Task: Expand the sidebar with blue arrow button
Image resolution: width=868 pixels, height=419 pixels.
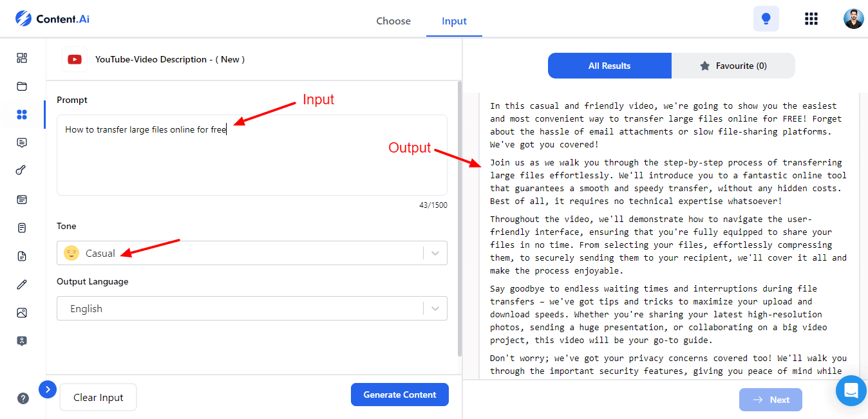Action: pos(48,389)
